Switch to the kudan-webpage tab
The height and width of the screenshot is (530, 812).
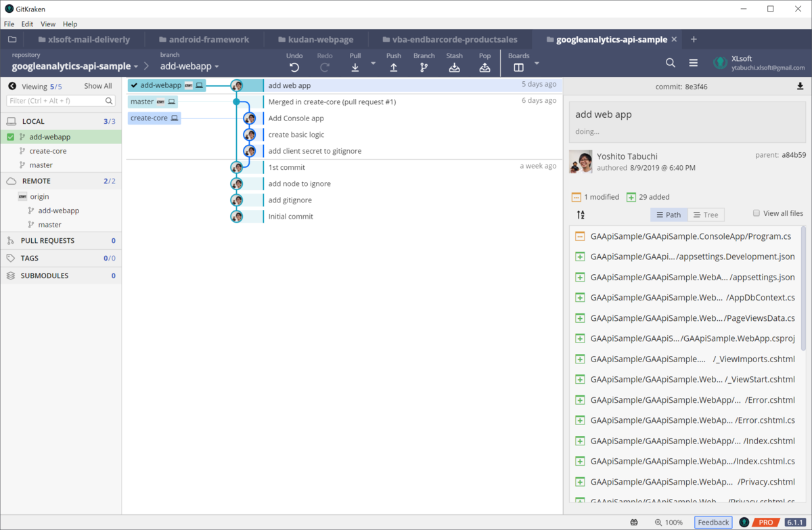pos(315,39)
